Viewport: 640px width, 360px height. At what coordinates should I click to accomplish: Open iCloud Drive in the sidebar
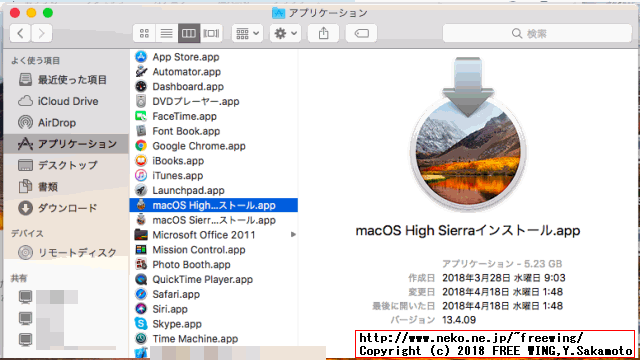point(65,101)
